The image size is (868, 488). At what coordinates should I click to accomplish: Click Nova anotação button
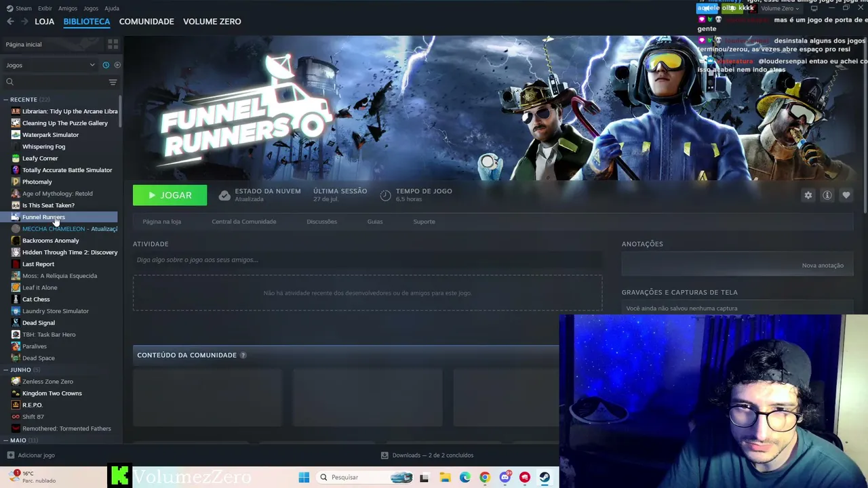pyautogui.click(x=823, y=266)
